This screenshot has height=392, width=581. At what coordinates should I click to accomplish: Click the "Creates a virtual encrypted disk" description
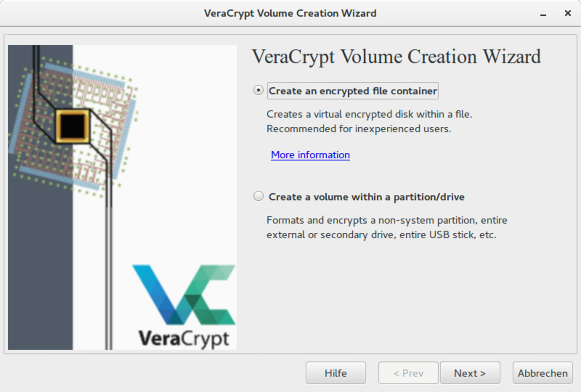tap(369, 115)
